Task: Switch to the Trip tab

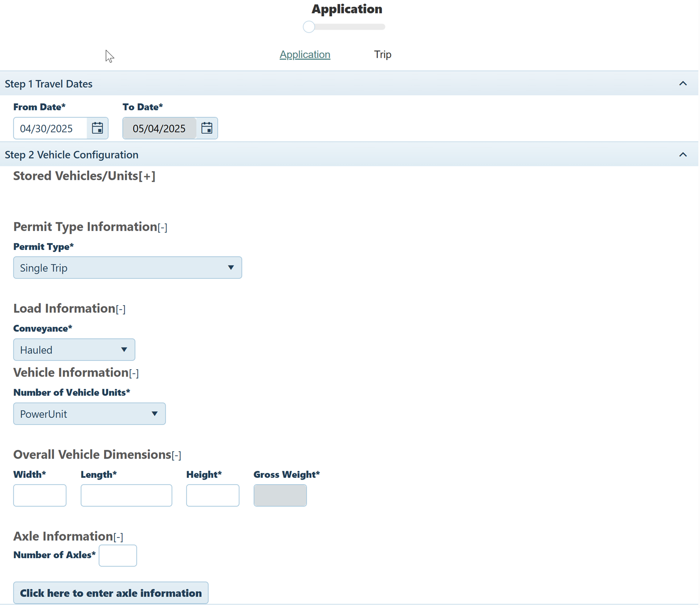Action: tap(382, 54)
